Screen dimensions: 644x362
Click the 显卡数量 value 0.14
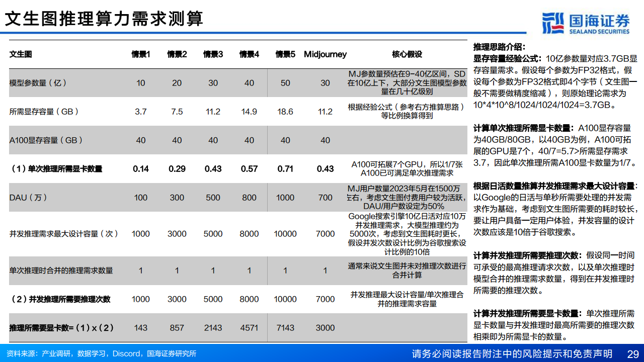[141, 169]
